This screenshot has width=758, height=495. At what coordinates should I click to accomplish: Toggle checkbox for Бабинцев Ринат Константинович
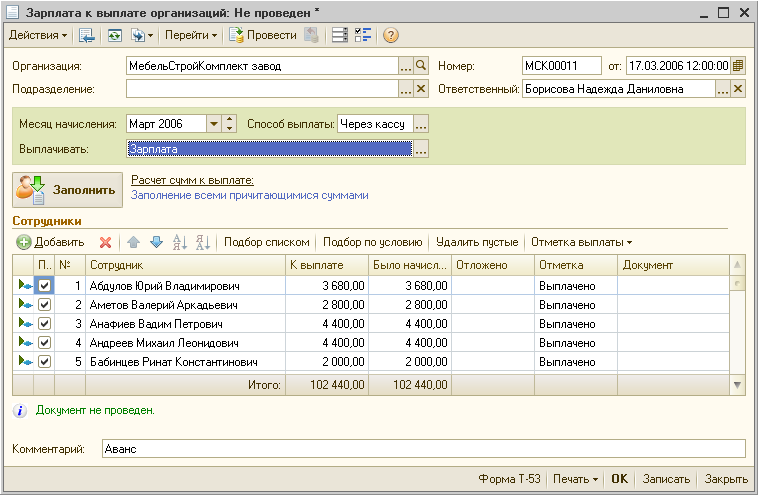coord(44,361)
